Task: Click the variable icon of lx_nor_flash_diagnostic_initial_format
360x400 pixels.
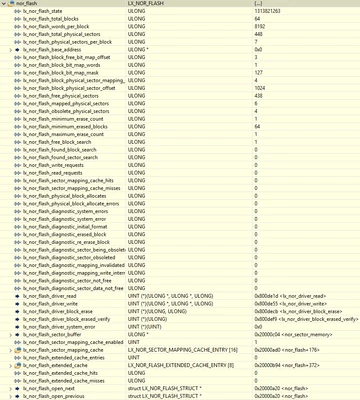Action: coord(17,227)
